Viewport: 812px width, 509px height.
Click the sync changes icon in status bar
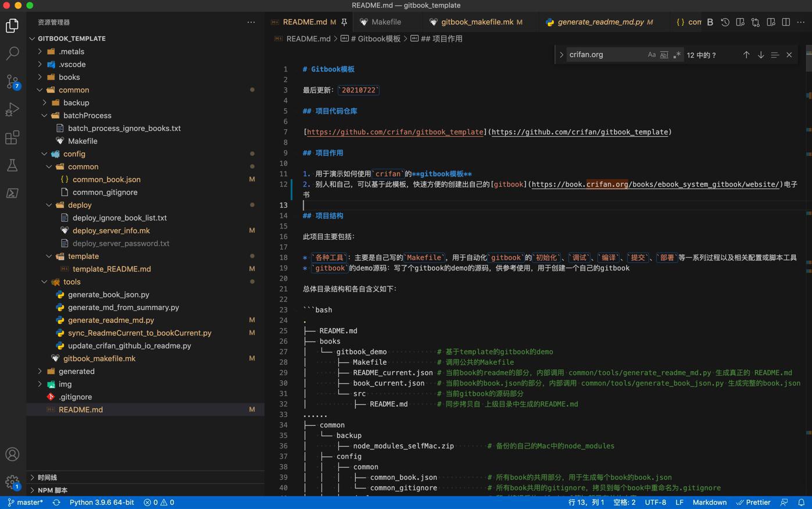point(56,503)
